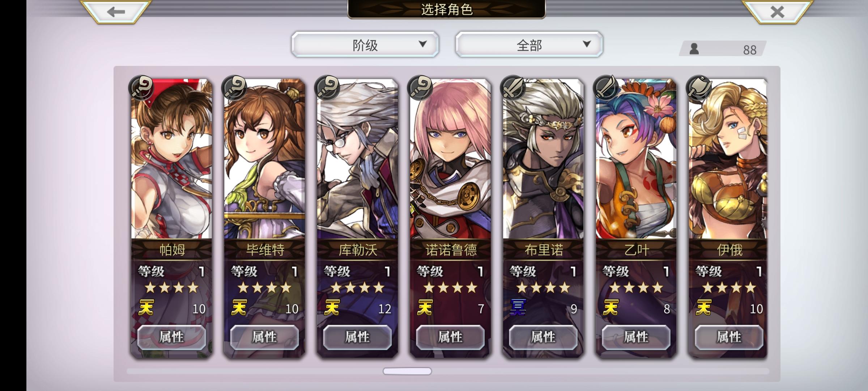The width and height of the screenshot is (868, 391).
Task: Click the axe class icon on 伊俄
Action: [x=699, y=87]
